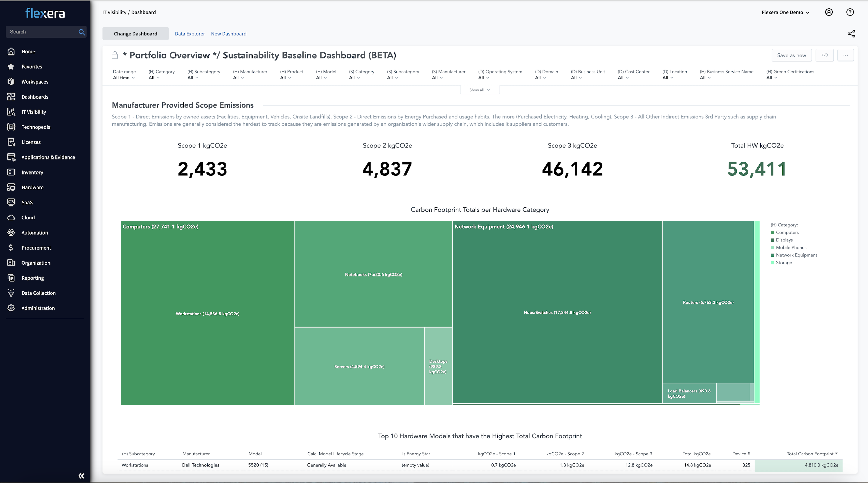Expand filters with Show all
The width and height of the screenshot is (868, 483).
coord(480,90)
